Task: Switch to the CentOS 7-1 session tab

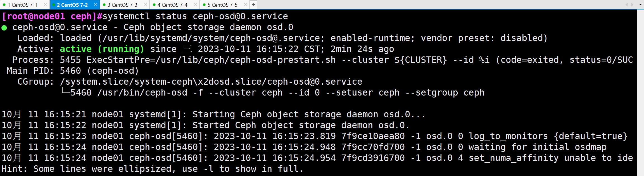Action: pos(22,5)
